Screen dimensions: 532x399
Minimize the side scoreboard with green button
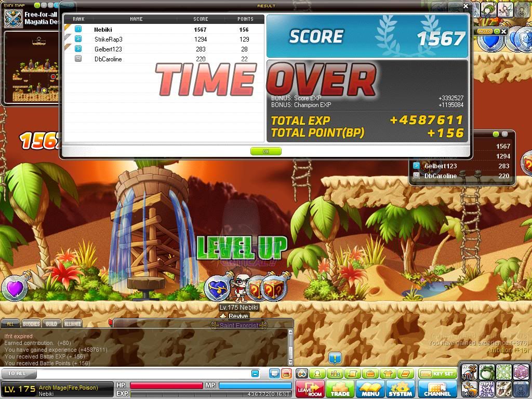(496, 134)
